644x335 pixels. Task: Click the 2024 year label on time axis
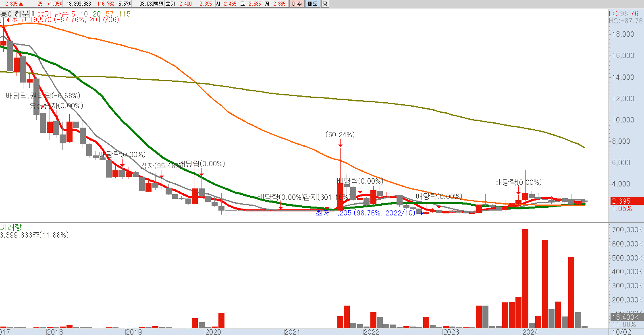(530, 332)
